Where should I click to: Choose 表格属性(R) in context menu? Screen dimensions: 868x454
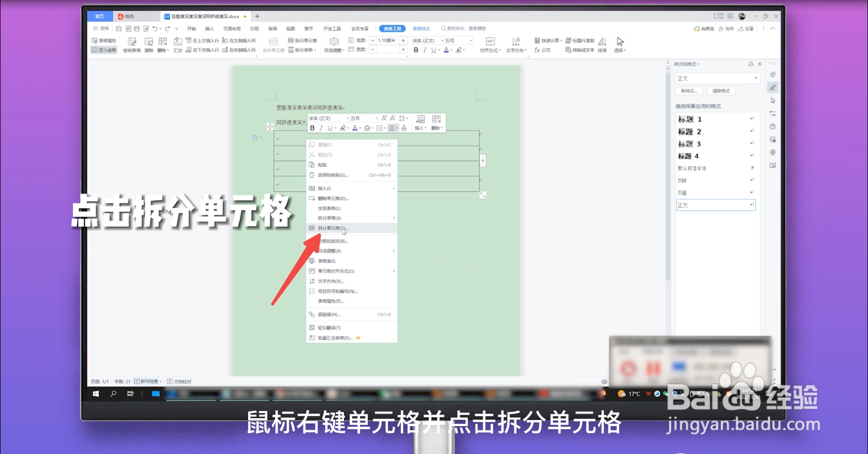pos(352,301)
